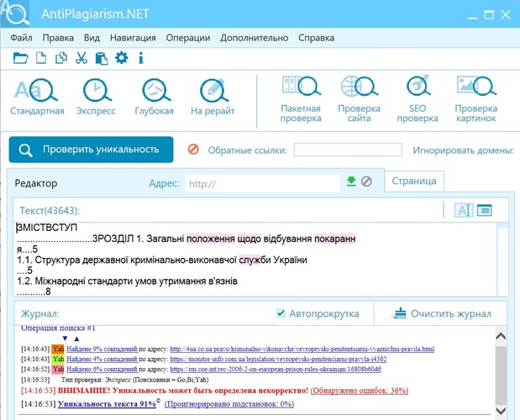Viewport: 520px width, 420px height.
Task: Click the Обратные ссылки input field
Action: 348,150
